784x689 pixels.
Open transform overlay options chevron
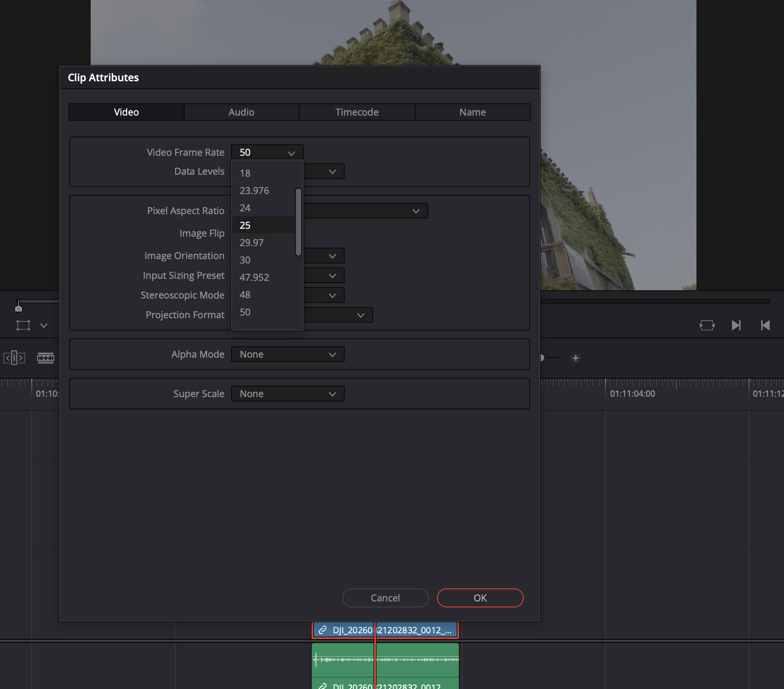click(x=44, y=326)
